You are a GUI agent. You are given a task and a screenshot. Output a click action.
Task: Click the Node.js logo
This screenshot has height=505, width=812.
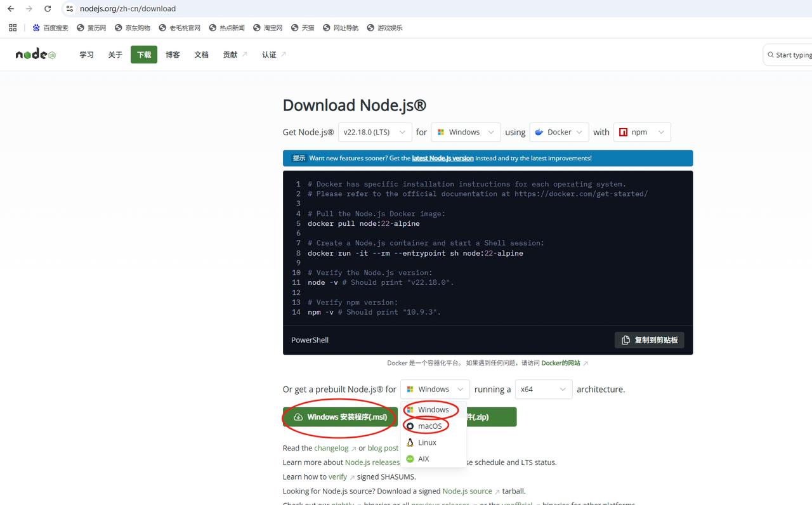coord(36,55)
